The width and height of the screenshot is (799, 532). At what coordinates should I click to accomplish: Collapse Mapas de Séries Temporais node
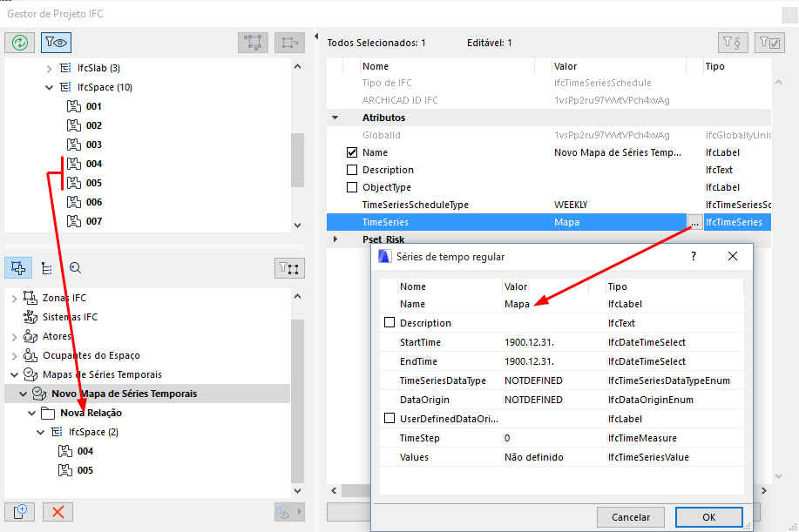pyautogui.click(x=14, y=374)
